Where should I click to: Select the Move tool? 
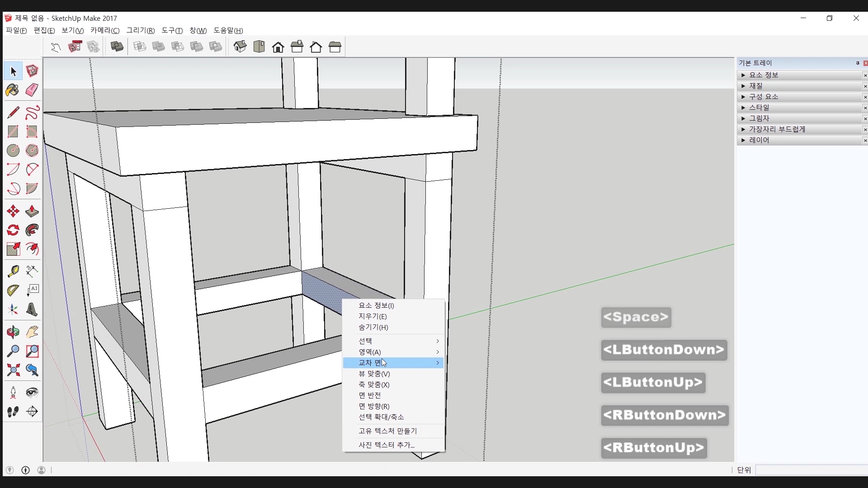[x=13, y=211]
